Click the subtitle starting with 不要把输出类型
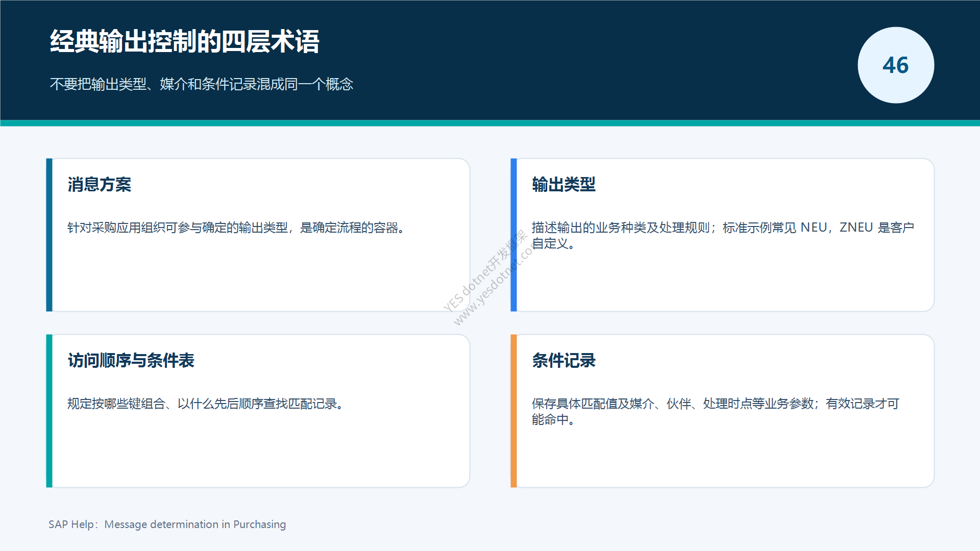The image size is (980, 551). pyautogui.click(x=201, y=84)
